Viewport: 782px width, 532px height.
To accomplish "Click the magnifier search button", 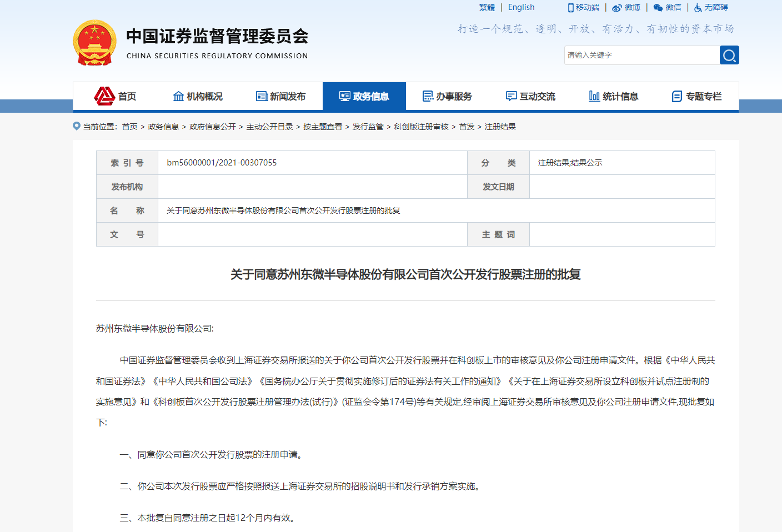I will pyautogui.click(x=729, y=55).
